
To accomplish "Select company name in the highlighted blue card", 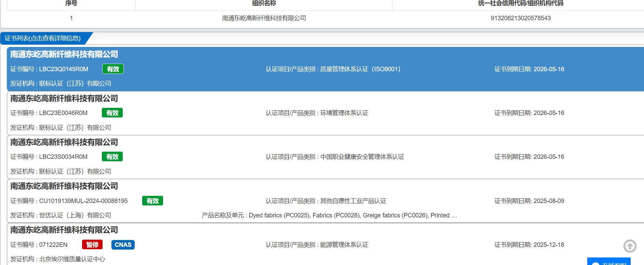I will pyautogui.click(x=64, y=54).
